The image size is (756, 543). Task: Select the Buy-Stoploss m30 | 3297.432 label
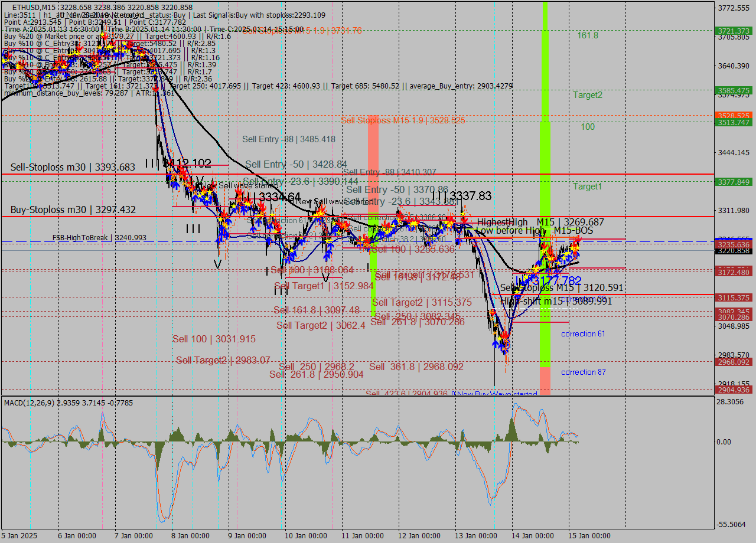73,210
